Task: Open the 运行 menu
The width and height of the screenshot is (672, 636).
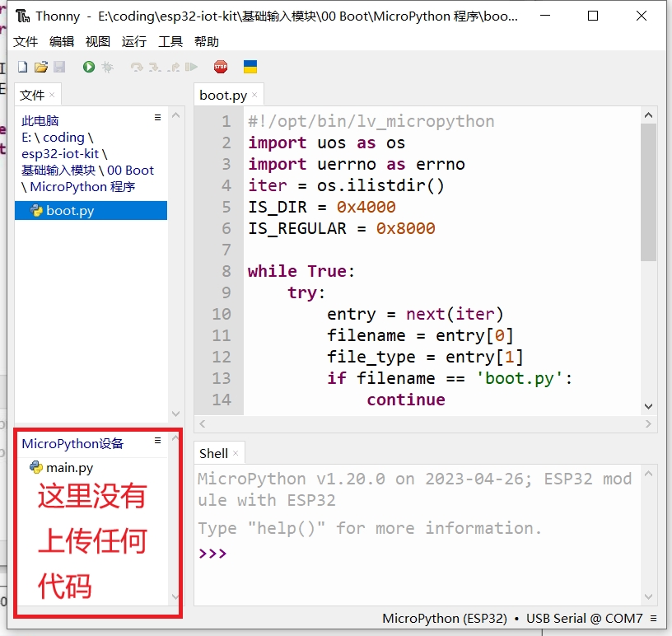Action: 133,42
